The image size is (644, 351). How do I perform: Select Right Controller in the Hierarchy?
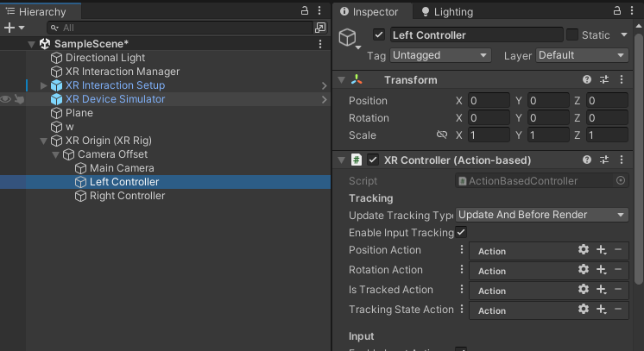127,196
